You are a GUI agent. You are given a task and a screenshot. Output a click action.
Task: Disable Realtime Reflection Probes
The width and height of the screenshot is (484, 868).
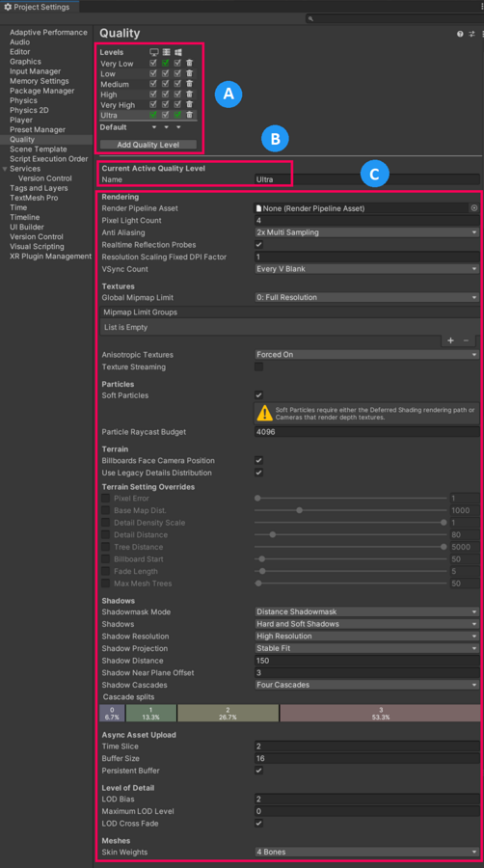258,245
